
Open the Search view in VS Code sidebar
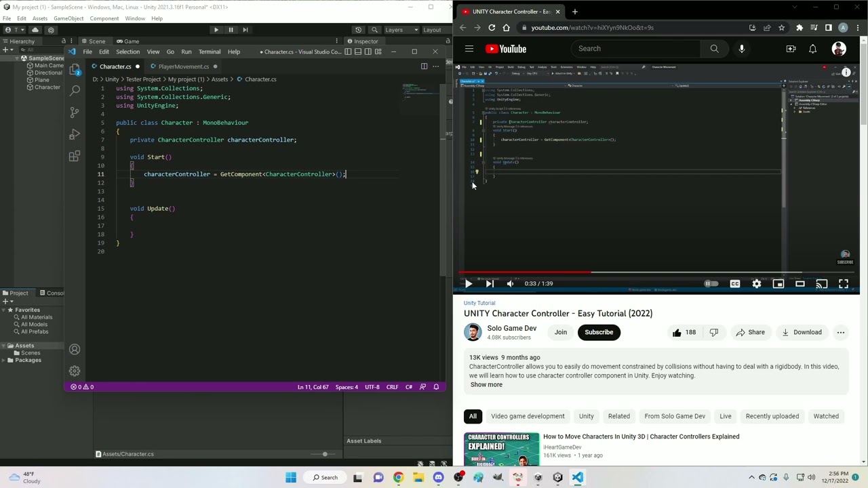point(75,89)
